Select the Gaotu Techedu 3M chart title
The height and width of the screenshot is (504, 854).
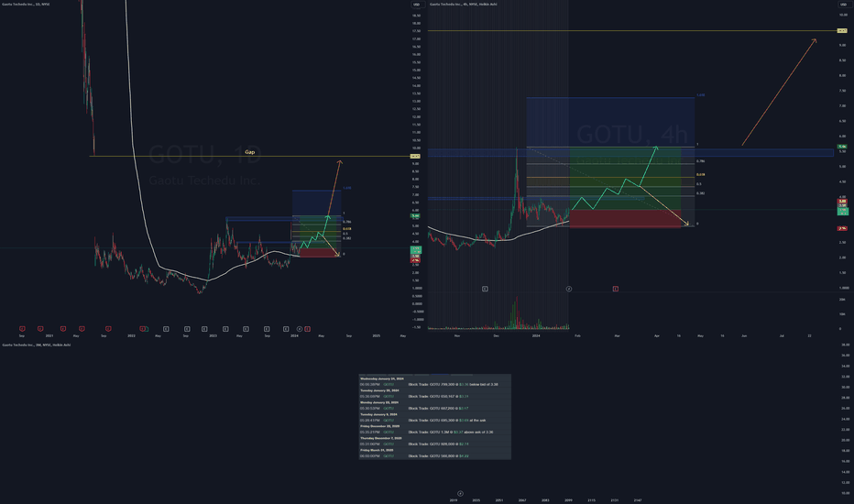[37, 345]
